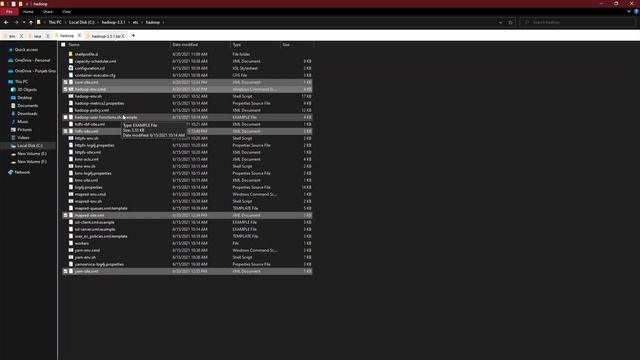Open 3D Objects in the sidebar

(x=27, y=90)
